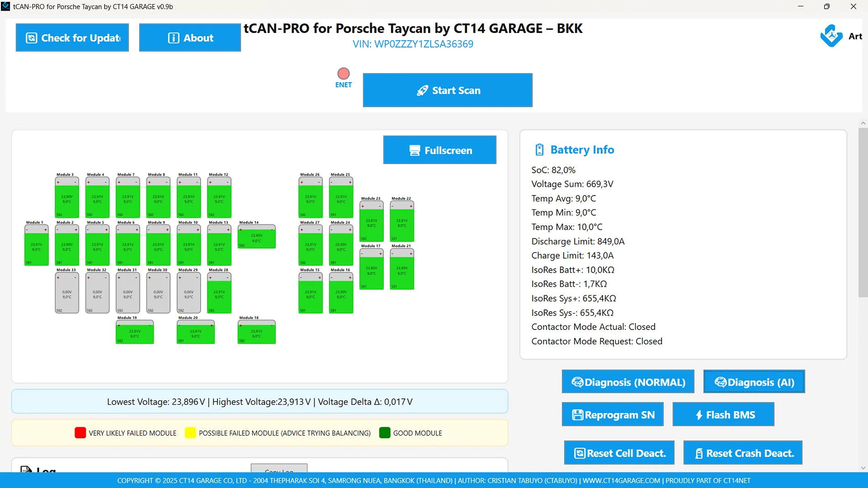Image resolution: width=868 pixels, height=488 pixels.
Task: Click the 'Art' label in the header
Action: pyautogui.click(x=855, y=36)
